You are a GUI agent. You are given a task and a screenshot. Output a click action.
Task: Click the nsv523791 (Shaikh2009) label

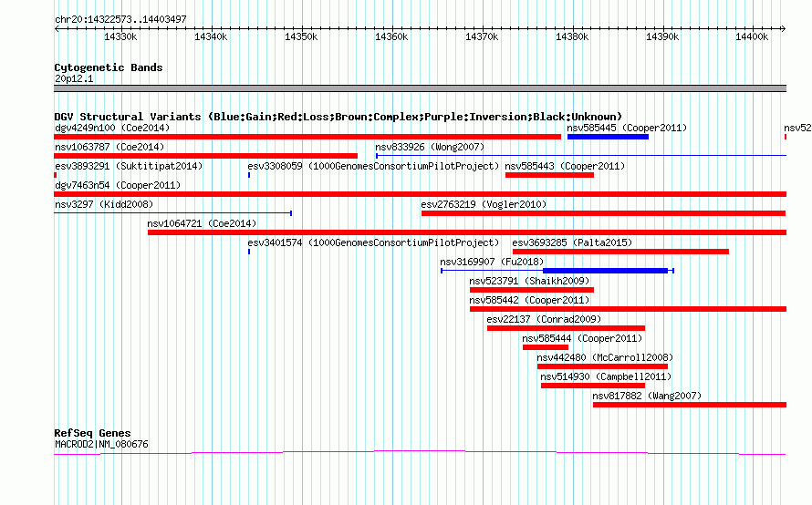click(529, 281)
